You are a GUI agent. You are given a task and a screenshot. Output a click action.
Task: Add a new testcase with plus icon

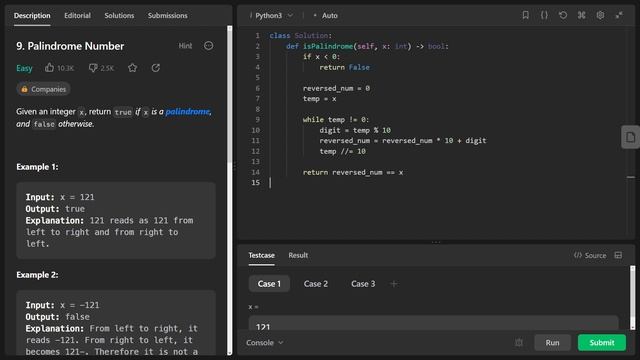pyautogui.click(x=393, y=284)
